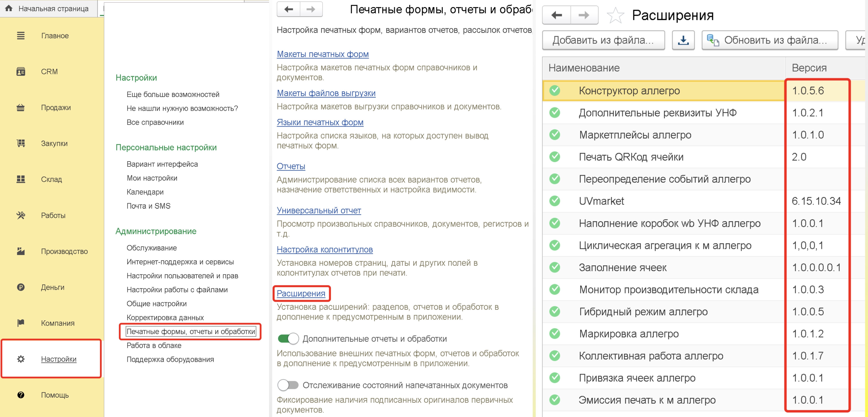This screenshot has width=868, height=417.
Task: Enable Отслеживание состояний напечатанных документов switch
Action: click(288, 385)
